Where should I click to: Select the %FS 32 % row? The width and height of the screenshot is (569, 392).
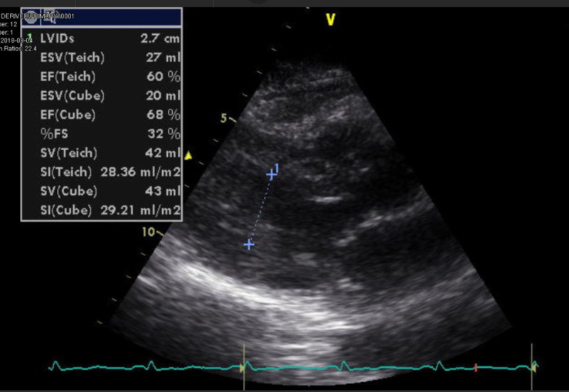101,134
